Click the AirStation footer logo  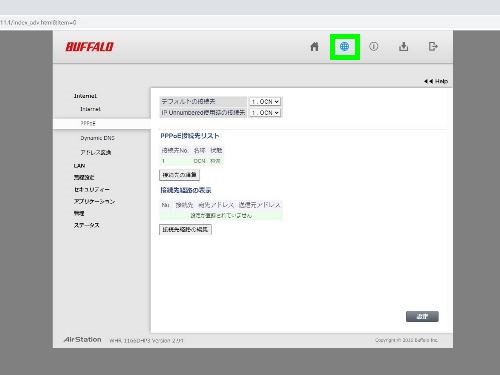click(x=82, y=339)
